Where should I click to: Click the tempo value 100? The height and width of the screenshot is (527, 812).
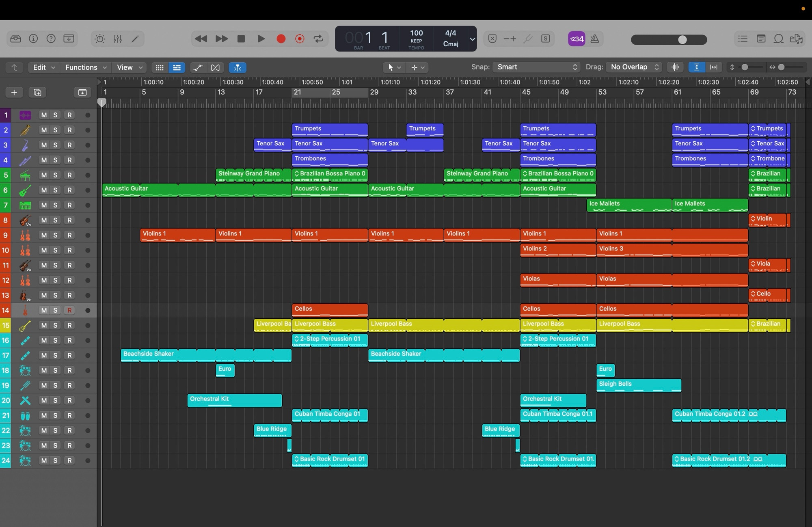(x=416, y=33)
